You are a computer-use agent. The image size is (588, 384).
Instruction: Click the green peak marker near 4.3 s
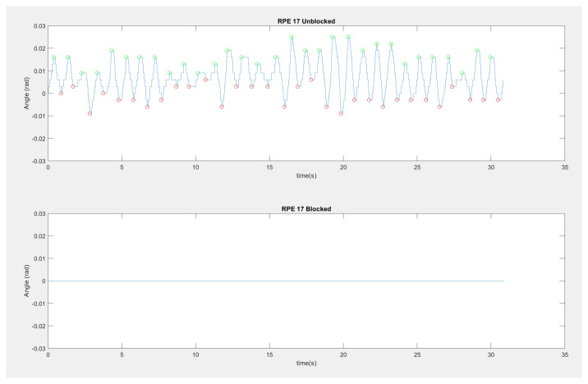[x=112, y=51]
